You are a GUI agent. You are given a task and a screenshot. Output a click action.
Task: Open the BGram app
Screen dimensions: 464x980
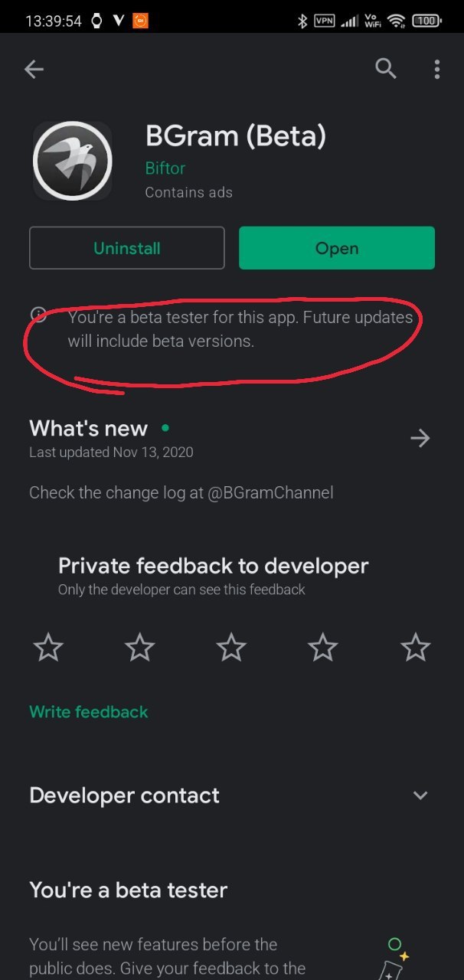coord(337,248)
